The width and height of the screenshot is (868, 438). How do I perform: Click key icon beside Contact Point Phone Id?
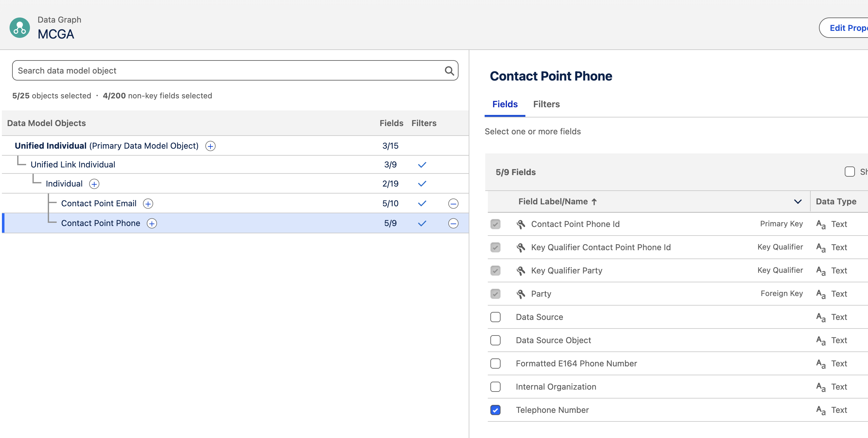pyautogui.click(x=521, y=224)
